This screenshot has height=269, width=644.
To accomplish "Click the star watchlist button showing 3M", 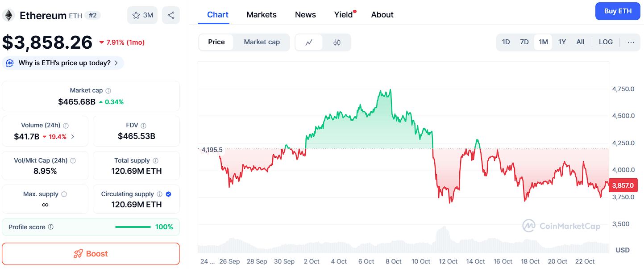I will (142, 15).
